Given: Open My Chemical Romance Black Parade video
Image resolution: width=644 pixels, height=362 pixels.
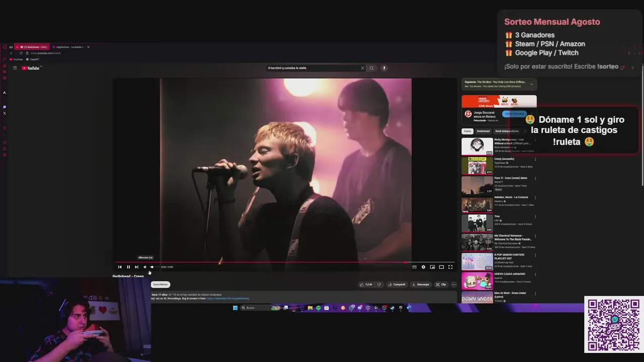Looking at the screenshot, I should [x=477, y=242].
